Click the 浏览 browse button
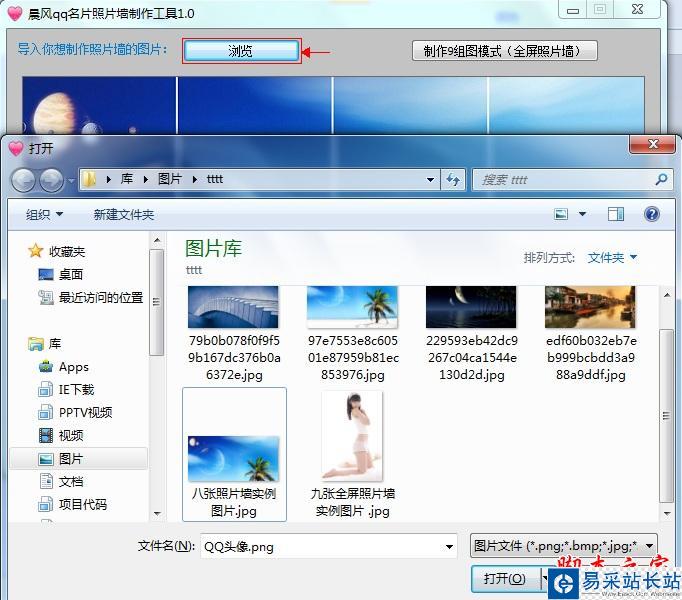Image resolution: width=682 pixels, height=600 pixels. pyautogui.click(x=241, y=51)
